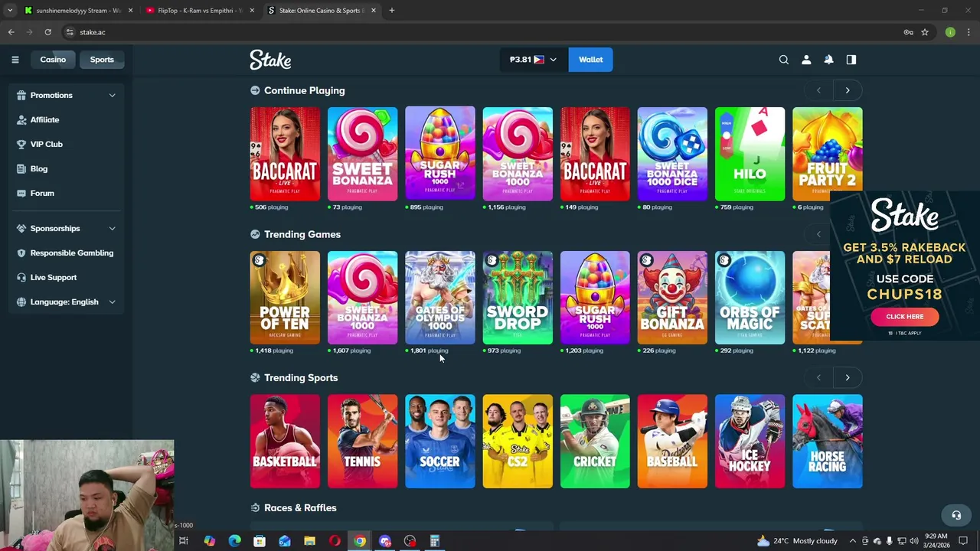The width and height of the screenshot is (980, 551).
Task: Reload the page in Chrome
Action: [x=47, y=32]
